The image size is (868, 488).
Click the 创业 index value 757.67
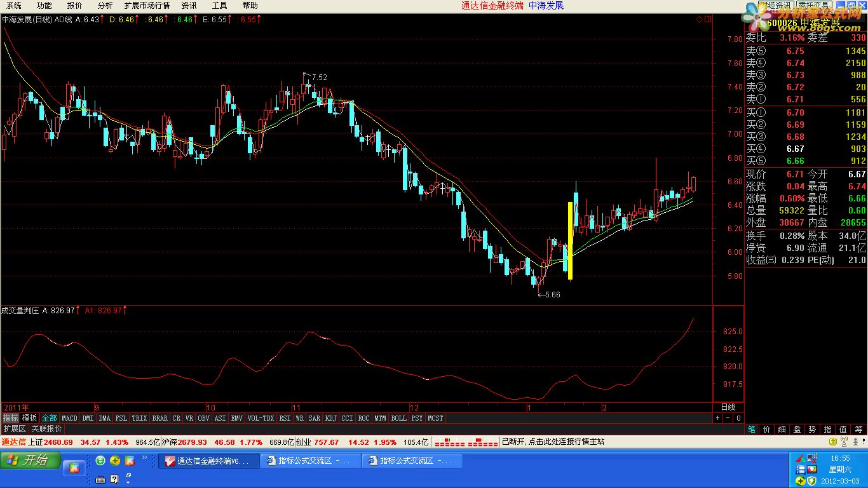tap(326, 442)
